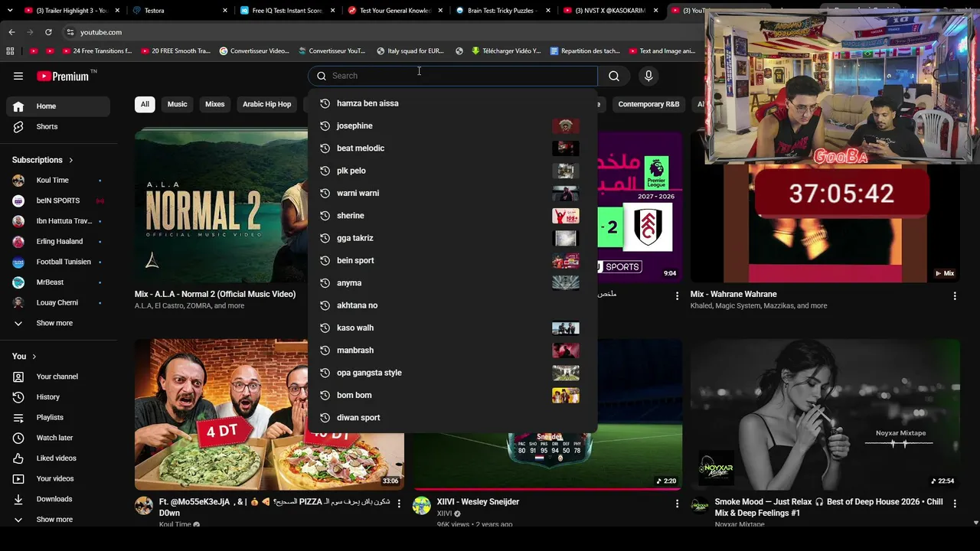
Task: Play the Smoke Mood deep house thumbnail
Action: (x=825, y=414)
